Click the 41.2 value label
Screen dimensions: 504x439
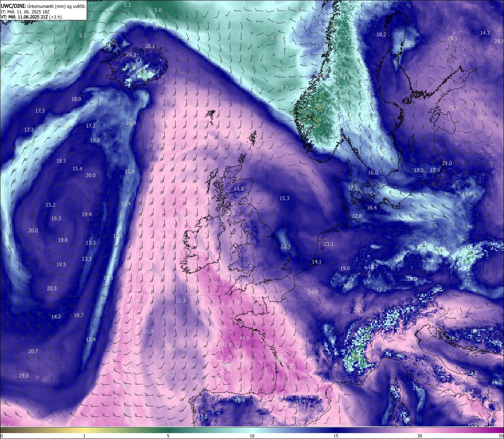(x=220, y=283)
